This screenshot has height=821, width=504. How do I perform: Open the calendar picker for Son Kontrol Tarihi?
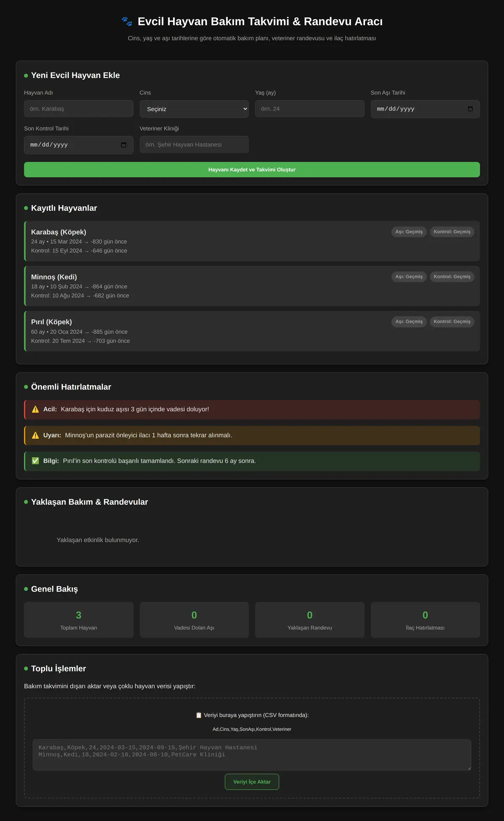(x=123, y=145)
